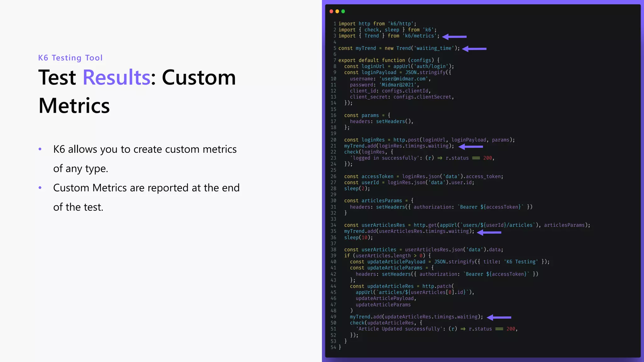The height and width of the screenshot is (362, 644).
Task: Click 'if (userArticles.length > 0)' line
Action: point(387,256)
